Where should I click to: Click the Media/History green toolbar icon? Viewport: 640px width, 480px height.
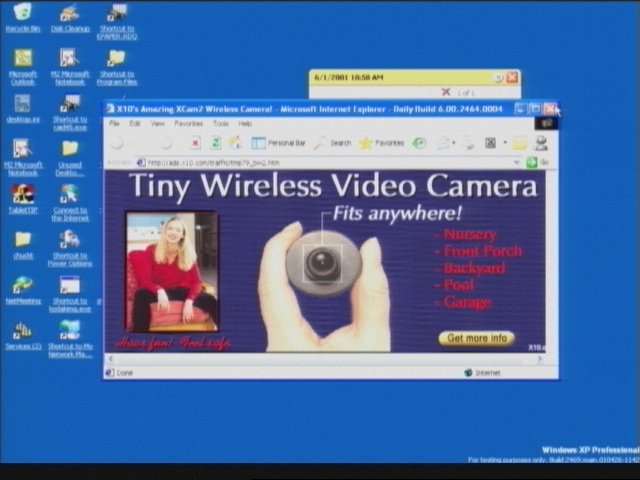(x=419, y=143)
